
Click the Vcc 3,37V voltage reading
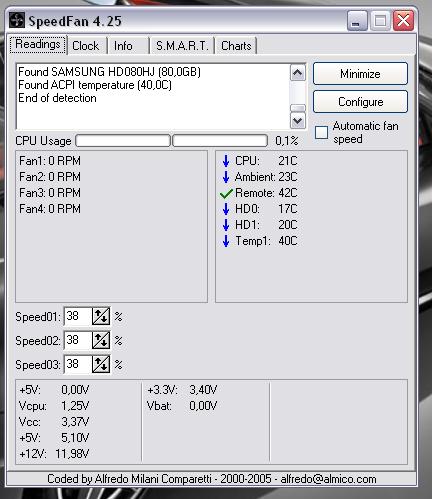[54, 422]
